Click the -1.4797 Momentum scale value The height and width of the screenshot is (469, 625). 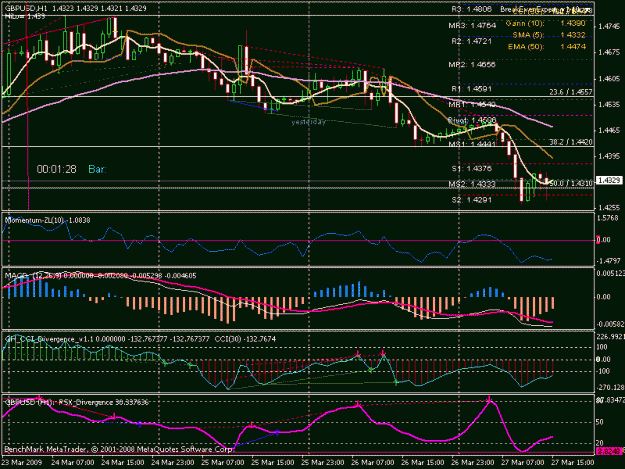[x=608, y=261]
